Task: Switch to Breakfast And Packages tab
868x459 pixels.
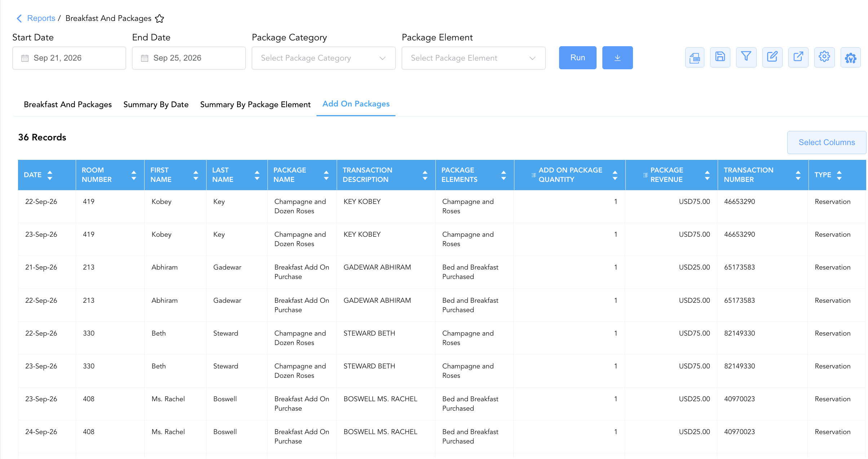Action: 68,104
